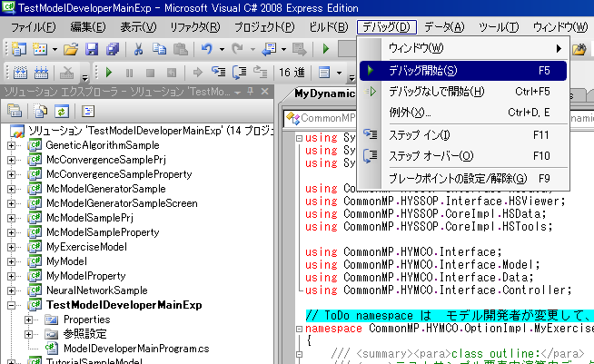Expand the NeuralNetworkSample project node

(11, 290)
